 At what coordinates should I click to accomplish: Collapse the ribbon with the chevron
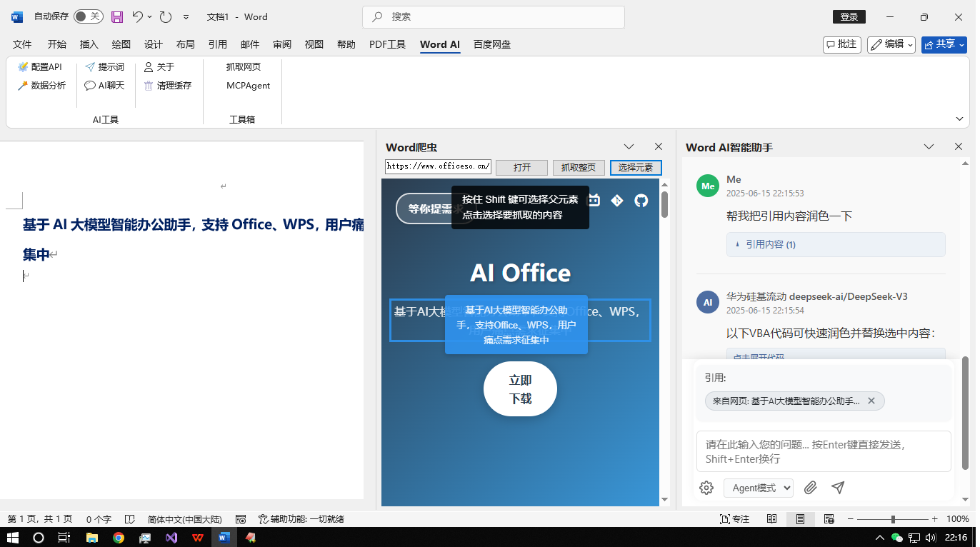pos(959,119)
